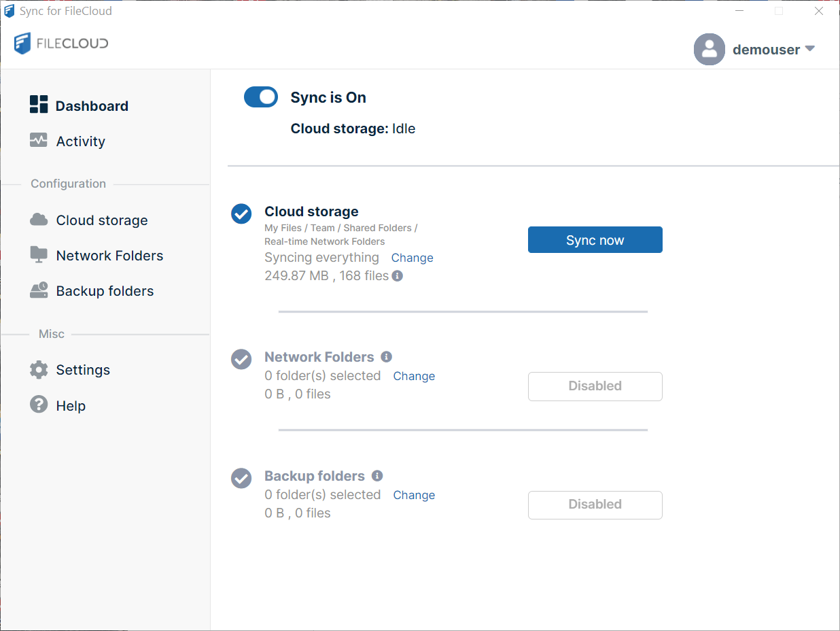
Task: Click the demouser profile avatar
Action: coord(709,49)
